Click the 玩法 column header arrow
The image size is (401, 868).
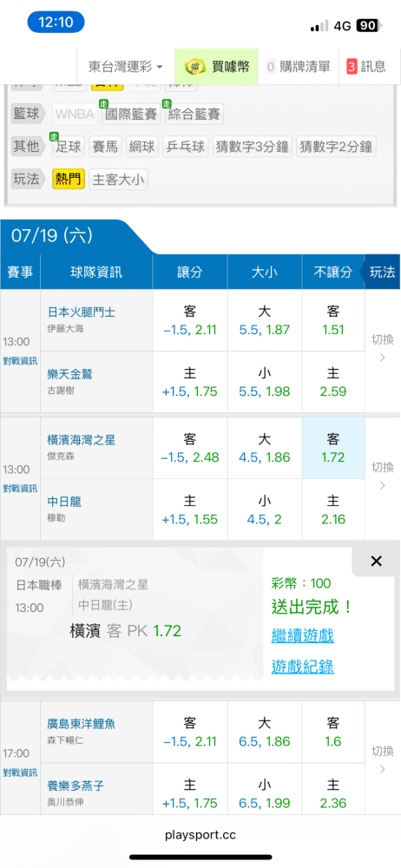click(x=382, y=272)
